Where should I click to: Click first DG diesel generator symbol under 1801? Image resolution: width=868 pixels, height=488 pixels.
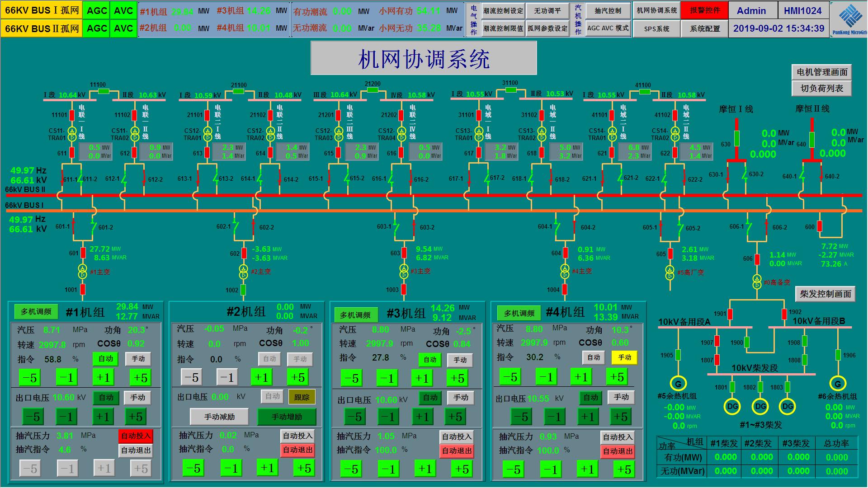(732, 406)
